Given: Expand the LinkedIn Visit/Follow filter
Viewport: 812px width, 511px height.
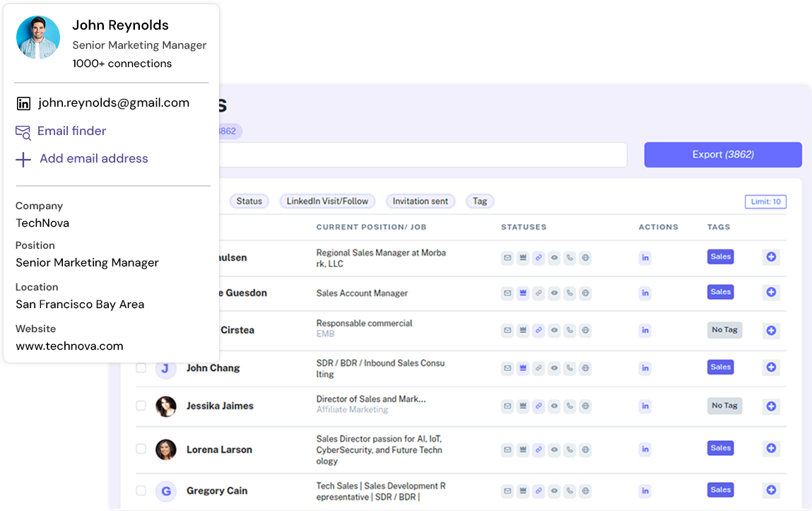Looking at the screenshot, I should tap(327, 201).
